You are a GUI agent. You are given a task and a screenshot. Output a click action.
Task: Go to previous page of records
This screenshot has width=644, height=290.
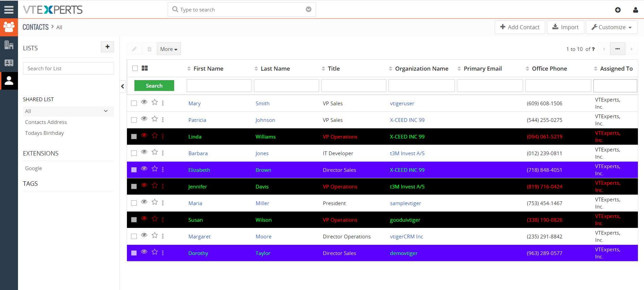coord(604,49)
